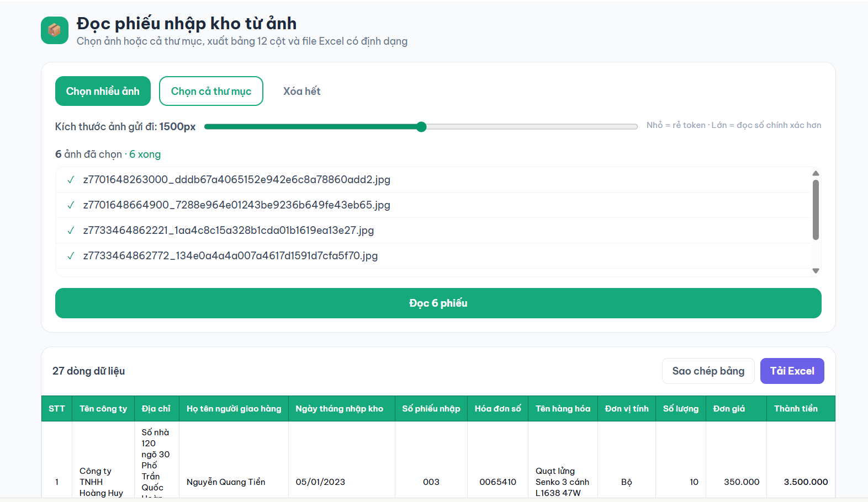This screenshot has height=502, width=868.
Task: Click the '27 dòng dữ liệu' row count label
Action: pos(89,371)
